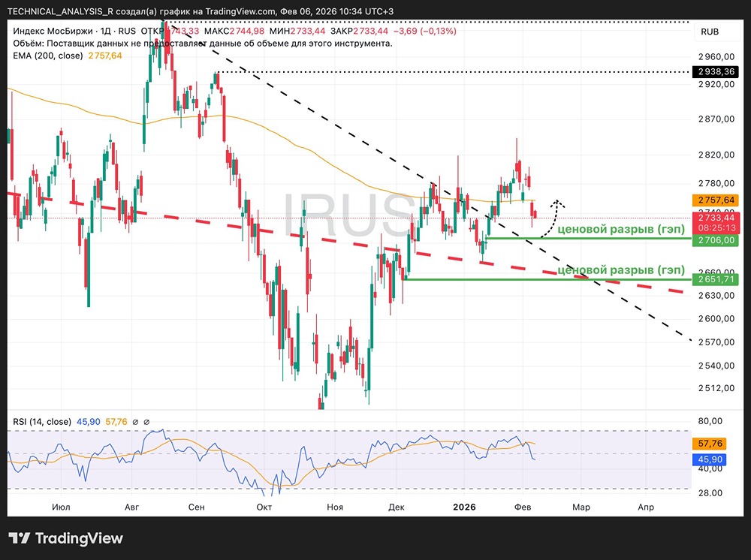Screen dimensions: 751x560
Task: Click the Сен label on time axis
Action: 196,507
